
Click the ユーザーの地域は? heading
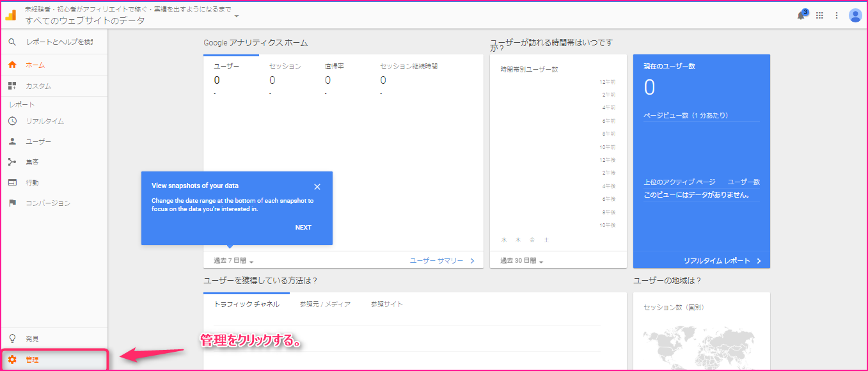click(667, 281)
